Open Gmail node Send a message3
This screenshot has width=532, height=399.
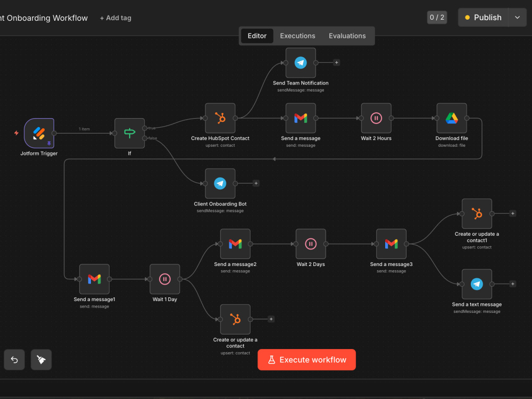pyautogui.click(x=391, y=244)
